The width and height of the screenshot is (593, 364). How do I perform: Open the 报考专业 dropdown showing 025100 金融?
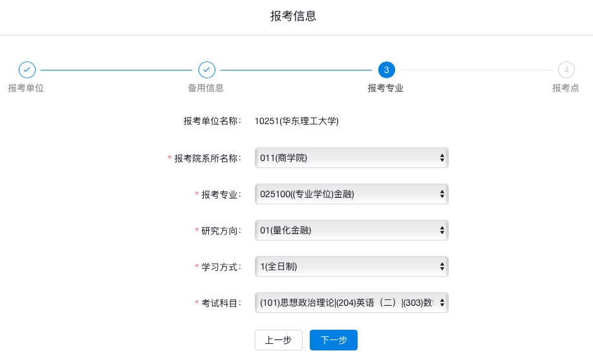click(352, 194)
